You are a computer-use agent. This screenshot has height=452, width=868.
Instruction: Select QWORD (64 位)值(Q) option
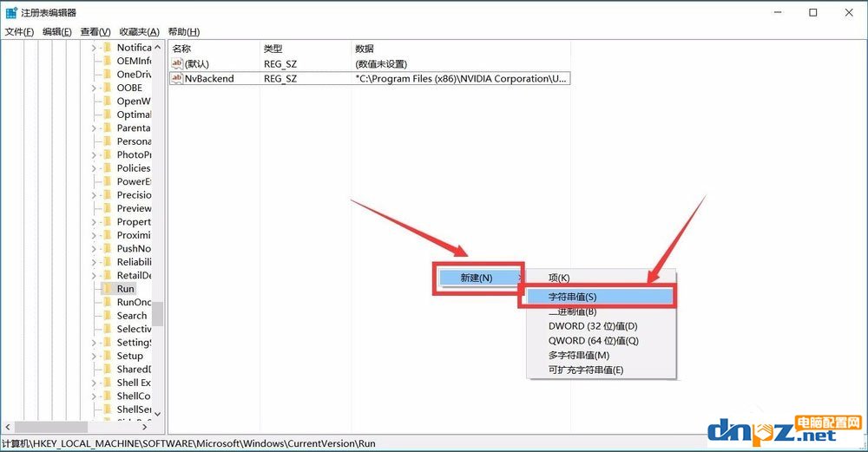[x=594, y=341]
